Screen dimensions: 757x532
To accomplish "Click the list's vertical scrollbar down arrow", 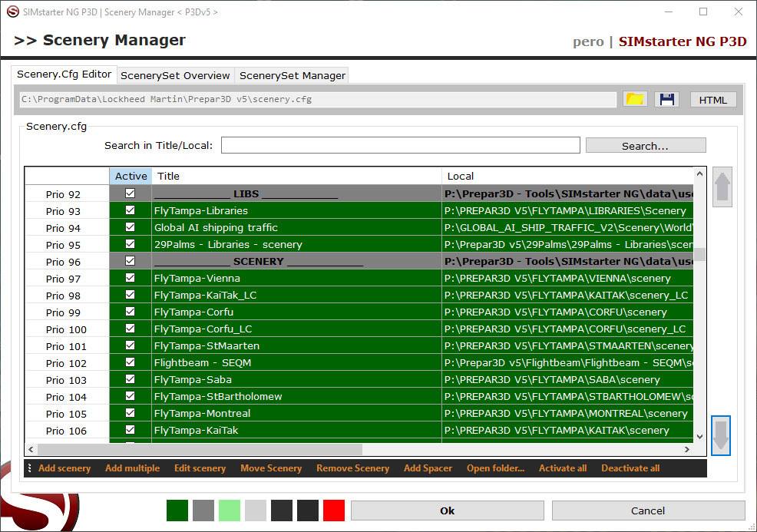I will pos(699,437).
